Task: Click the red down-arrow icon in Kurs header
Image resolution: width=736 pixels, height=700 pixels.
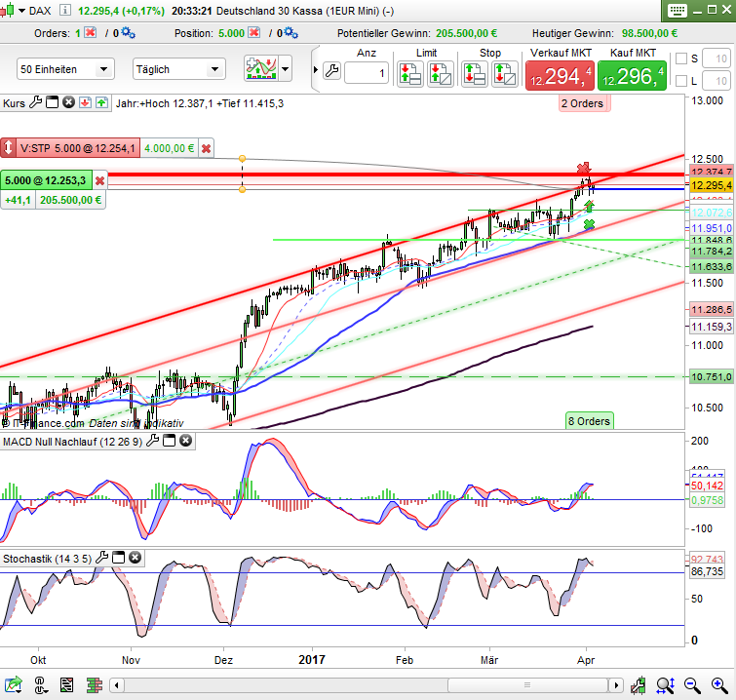Action: point(85,102)
